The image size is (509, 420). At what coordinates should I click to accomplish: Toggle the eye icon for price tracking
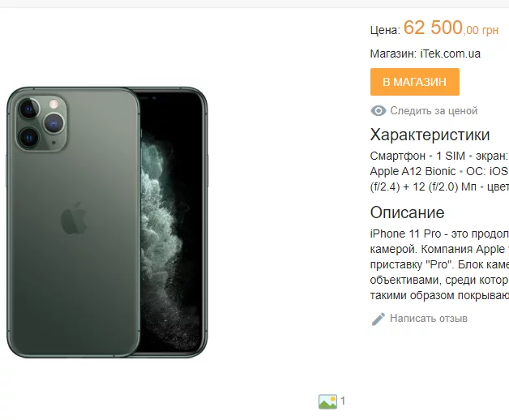[x=379, y=111]
